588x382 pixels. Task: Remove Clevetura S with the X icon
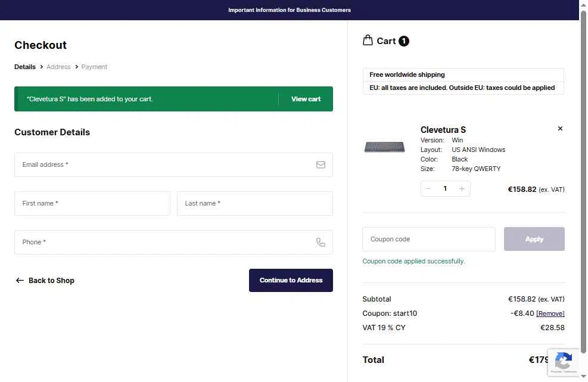point(560,128)
